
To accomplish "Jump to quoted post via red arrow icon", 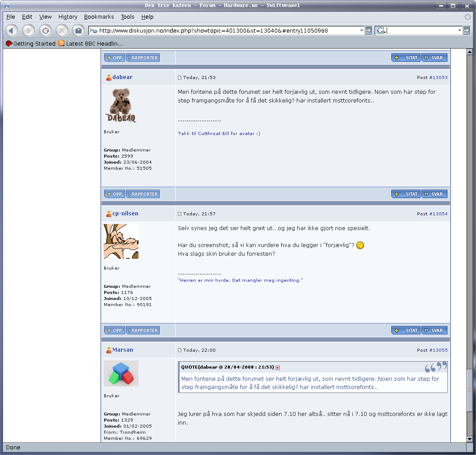I will [278, 368].
